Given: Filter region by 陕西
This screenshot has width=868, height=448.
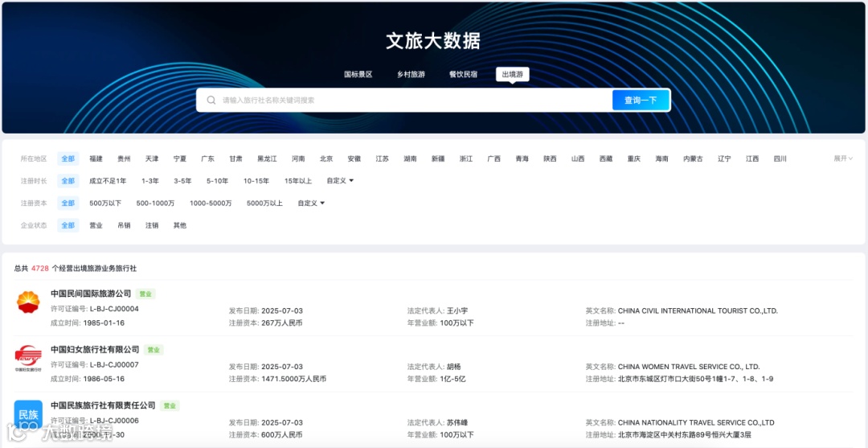Looking at the screenshot, I should pyautogui.click(x=550, y=158).
